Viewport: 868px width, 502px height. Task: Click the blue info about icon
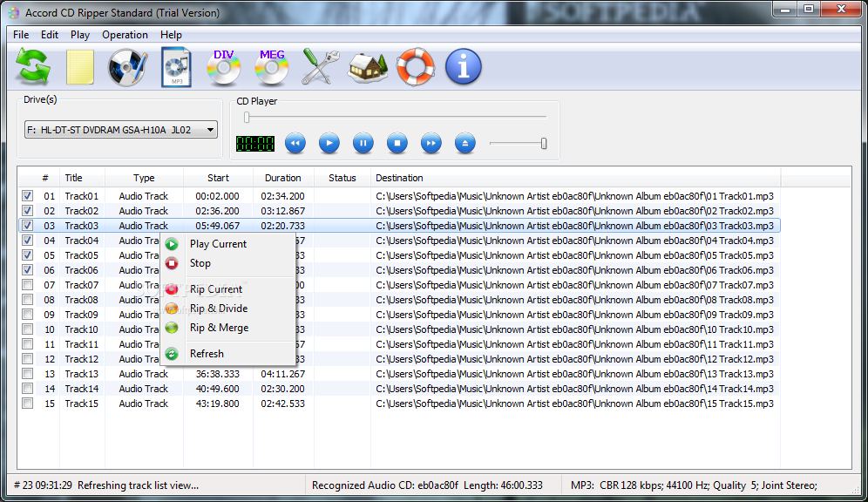tap(464, 67)
